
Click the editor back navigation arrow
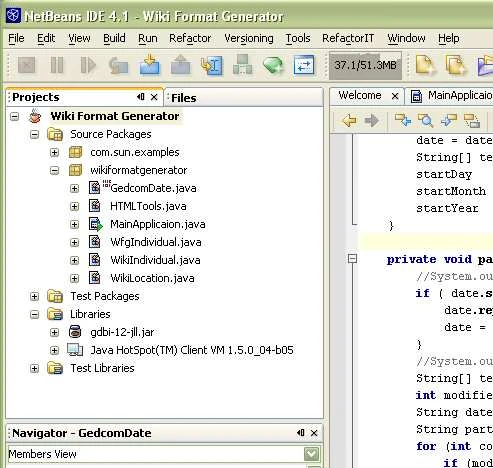(349, 120)
